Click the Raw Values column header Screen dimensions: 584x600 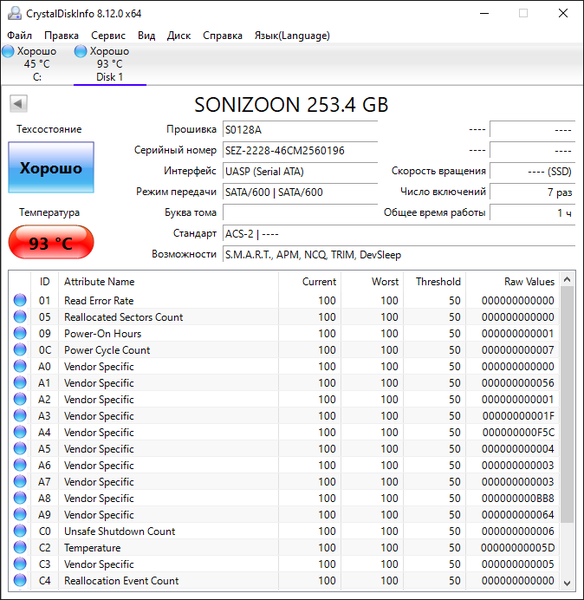pyautogui.click(x=513, y=282)
